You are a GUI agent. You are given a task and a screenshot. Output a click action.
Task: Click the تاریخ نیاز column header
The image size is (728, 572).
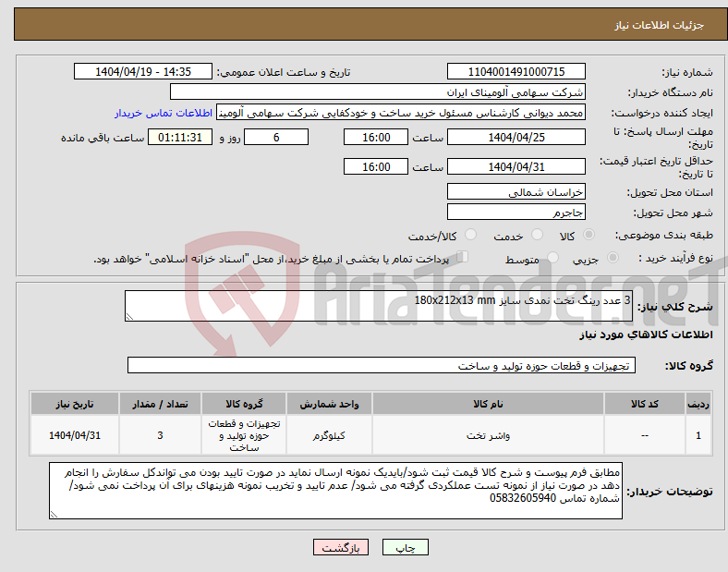tap(74, 404)
